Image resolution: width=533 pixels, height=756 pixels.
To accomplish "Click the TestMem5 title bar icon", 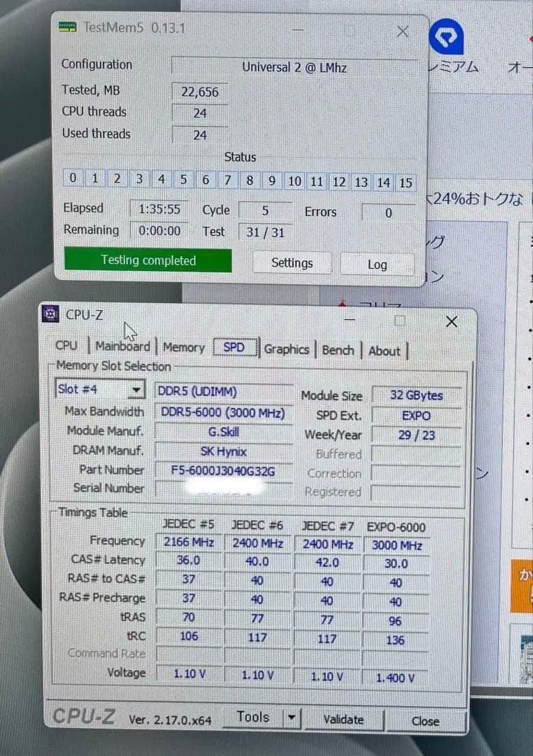I will pos(67,27).
